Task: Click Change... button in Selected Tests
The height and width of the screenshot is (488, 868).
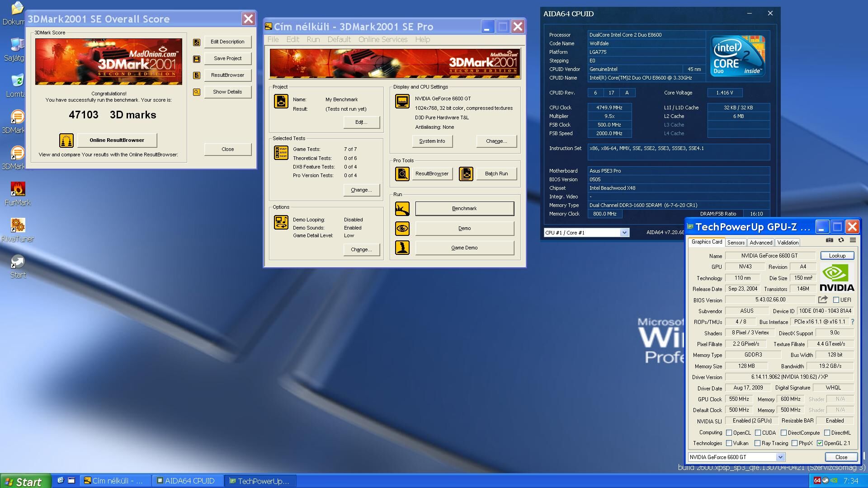Action: (361, 190)
